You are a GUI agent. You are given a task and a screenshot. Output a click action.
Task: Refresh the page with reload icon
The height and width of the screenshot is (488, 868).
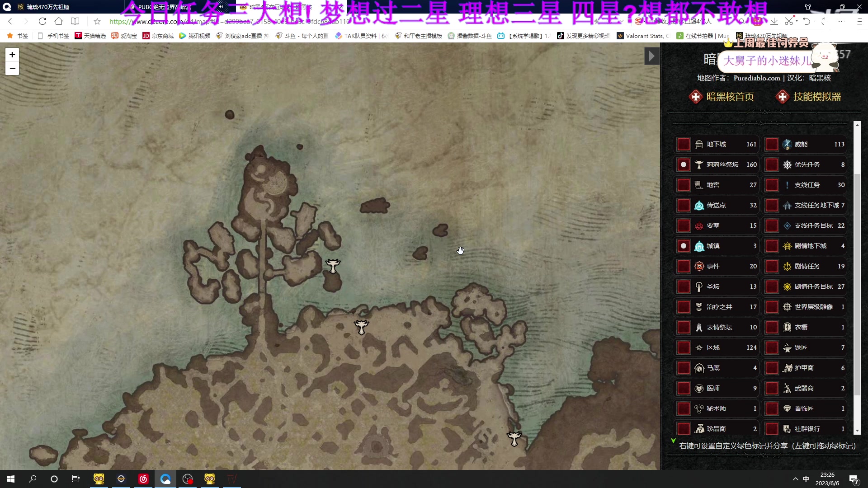[x=42, y=21]
